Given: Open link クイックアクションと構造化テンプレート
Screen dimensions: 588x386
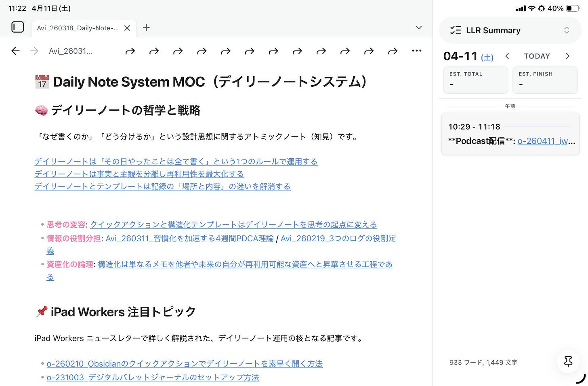Looking at the screenshot, I should coord(233,224).
